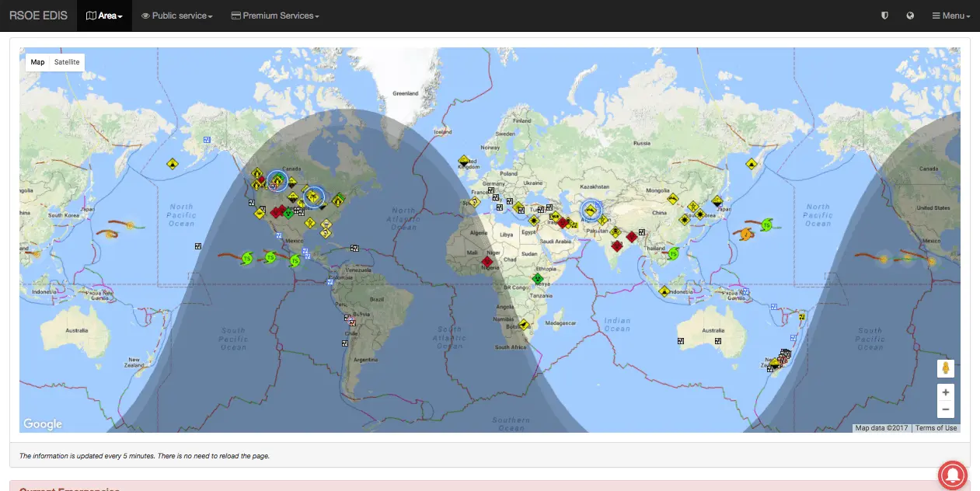Click the yellow marker over Botswana
The height and width of the screenshot is (491, 980).
tap(525, 324)
